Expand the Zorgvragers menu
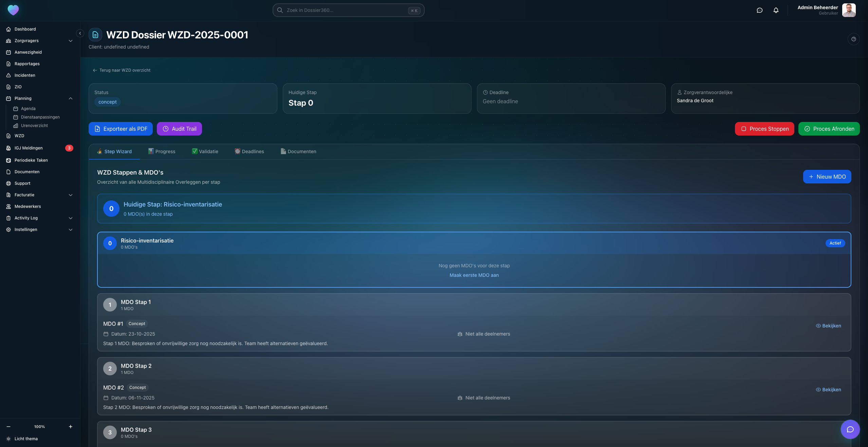The height and width of the screenshot is (447, 868). pyautogui.click(x=71, y=41)
